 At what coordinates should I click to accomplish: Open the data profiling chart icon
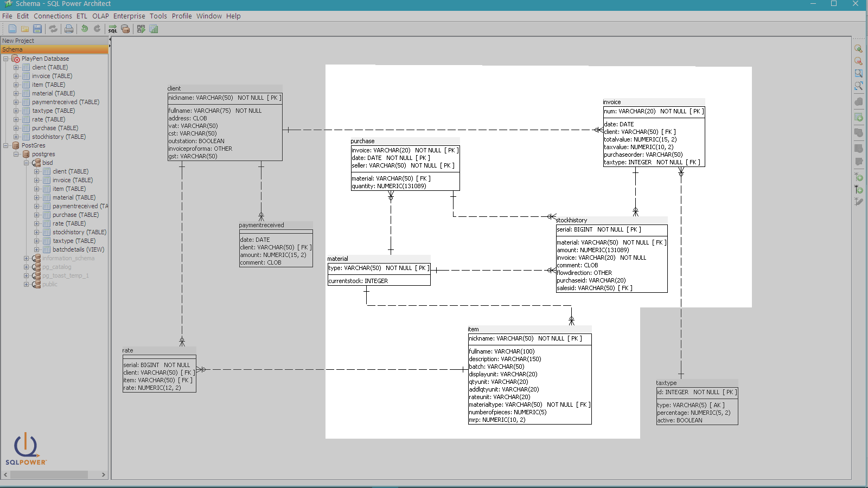tap(154, 29)
